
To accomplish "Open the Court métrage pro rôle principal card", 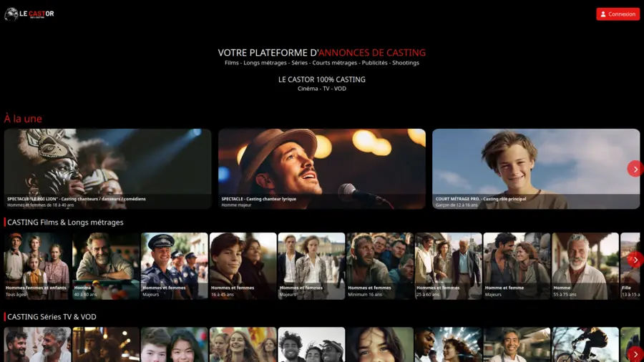I will click(x=536, y=169).
